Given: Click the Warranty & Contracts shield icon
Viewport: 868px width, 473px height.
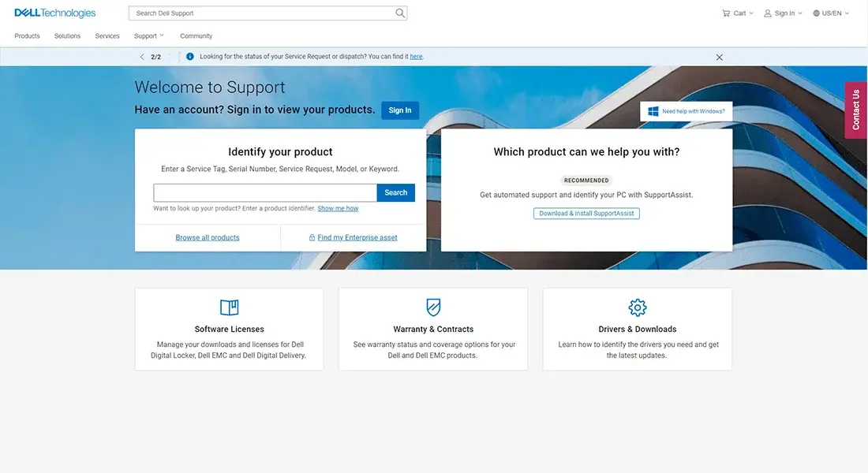Looking at the screenshot, I should [x=433, y=307].
